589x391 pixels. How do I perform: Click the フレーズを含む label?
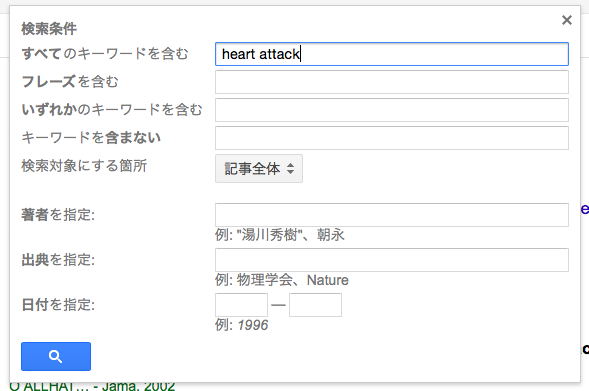(x=70, y=82)
